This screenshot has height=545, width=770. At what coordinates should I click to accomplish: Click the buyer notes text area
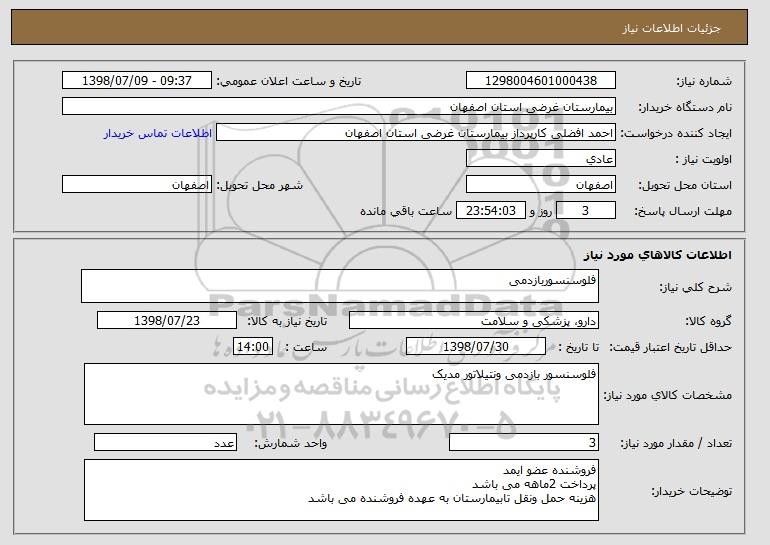[341, 490]
